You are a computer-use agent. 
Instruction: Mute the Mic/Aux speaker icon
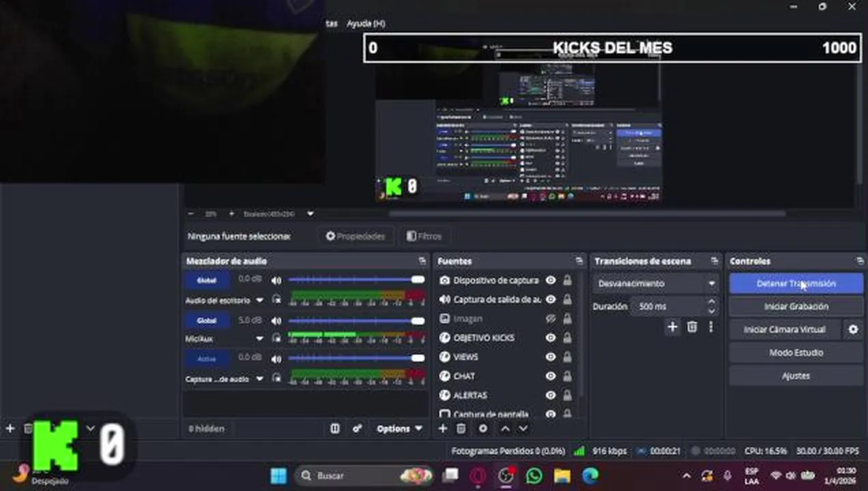click(276, 321)
